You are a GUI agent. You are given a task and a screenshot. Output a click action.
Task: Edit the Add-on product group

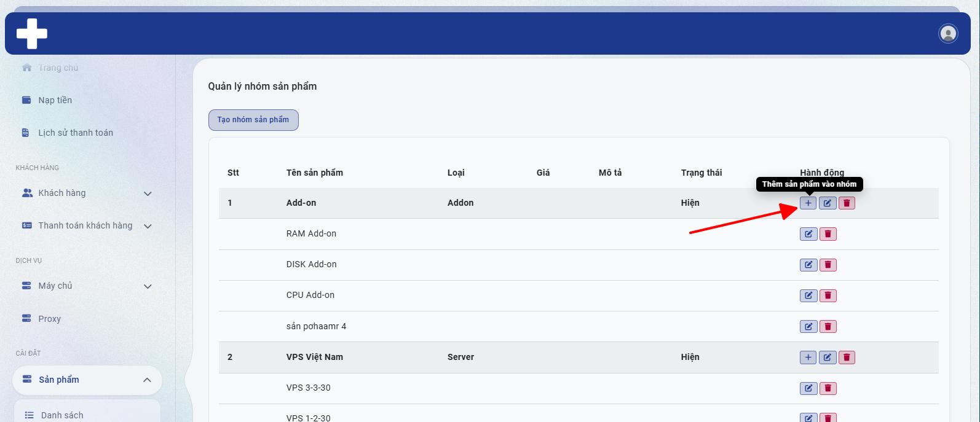[x=828, y=203]
